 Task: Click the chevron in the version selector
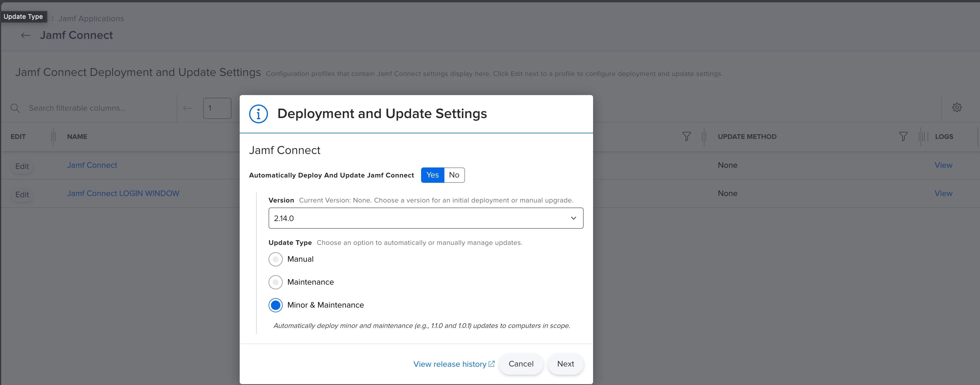point(573,218)
